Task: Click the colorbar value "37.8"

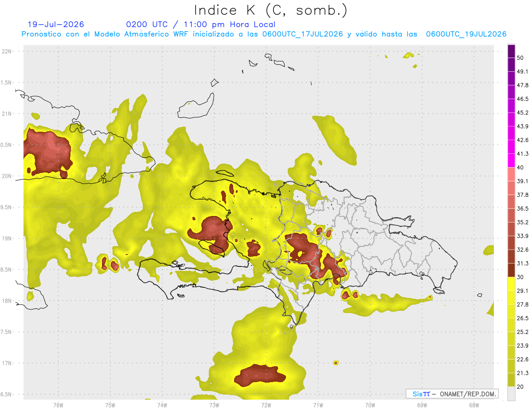Action: [x=523, y=195]
